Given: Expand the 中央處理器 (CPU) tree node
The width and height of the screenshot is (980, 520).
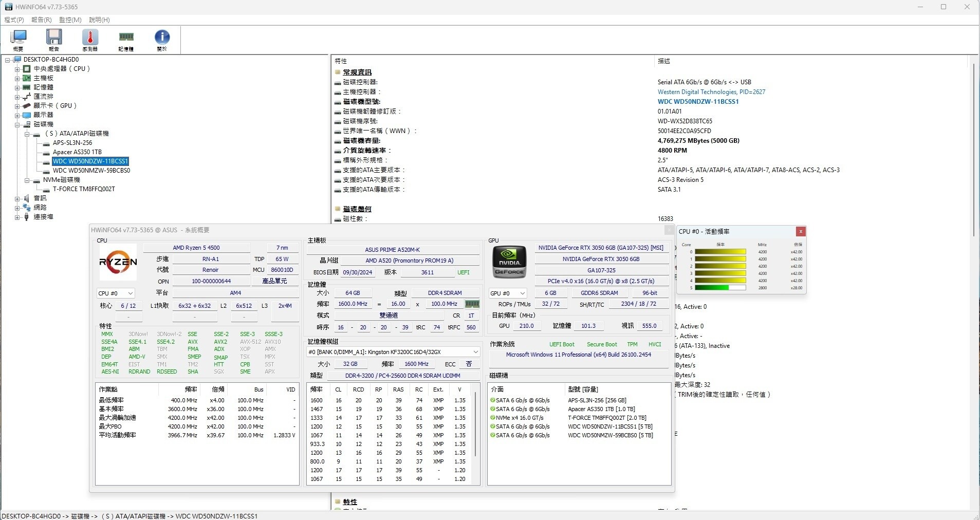Looking at the screenshot, I should (x=17, y=69).
